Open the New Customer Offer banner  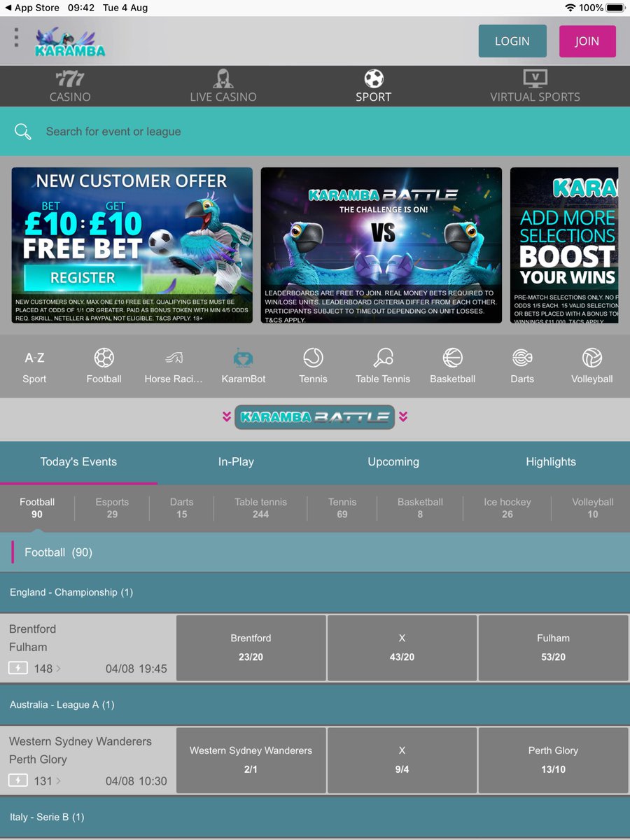[132, 245]
